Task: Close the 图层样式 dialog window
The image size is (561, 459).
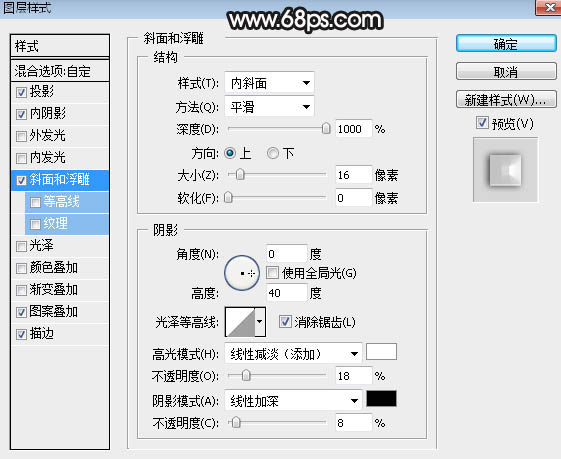Action: tap(548, 7)
